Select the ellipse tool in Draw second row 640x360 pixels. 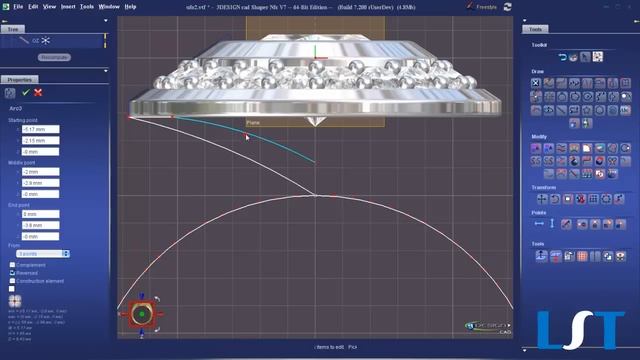(x=587, y=97)
